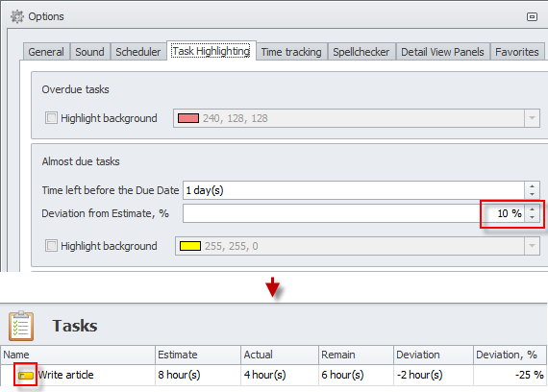The height and width of the screenshot is (392, 548).
Task: Switch to the General tab
Action: tap(46, 52)
